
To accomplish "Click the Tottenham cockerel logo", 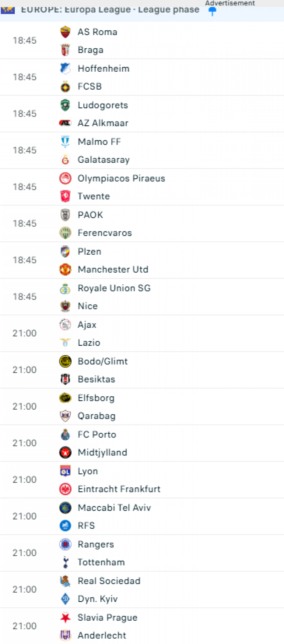I will tap(65, 562).
